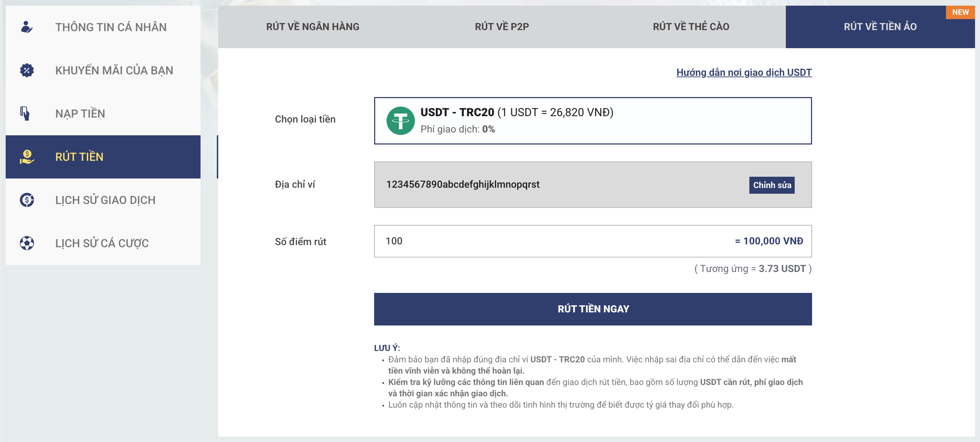Click the withdraw coin-in-hand icon
Viewport: 980px width, 442px height.
pyautogui.click(x=27, y=157)
